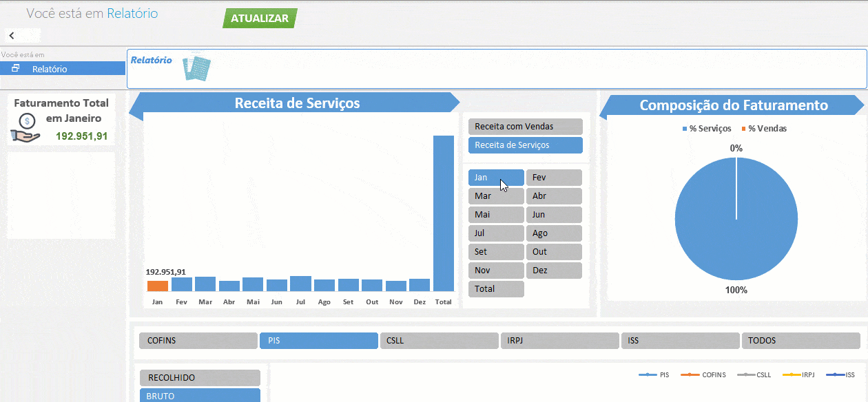Click the Receita de Serviços chart title
Screen dimensions: 868x402
click(297, 103)
